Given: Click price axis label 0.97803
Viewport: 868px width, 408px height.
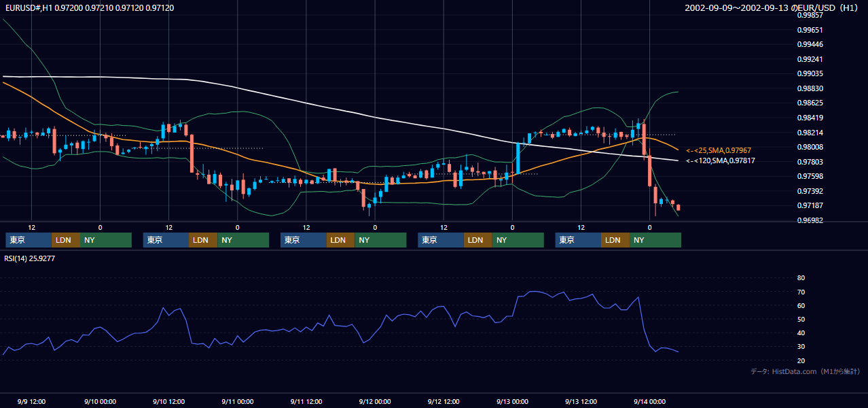Looking at the screenshot, I should (810, 162).
